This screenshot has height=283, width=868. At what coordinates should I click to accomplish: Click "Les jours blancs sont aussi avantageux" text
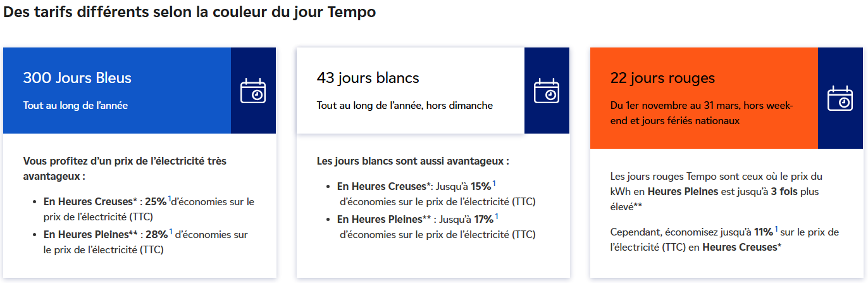[412, 161]
